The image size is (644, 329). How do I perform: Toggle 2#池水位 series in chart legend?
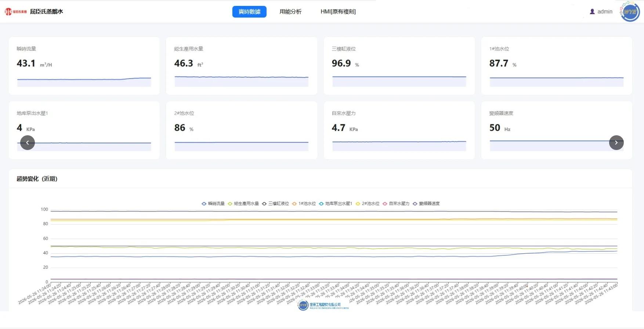click(368, 204)
